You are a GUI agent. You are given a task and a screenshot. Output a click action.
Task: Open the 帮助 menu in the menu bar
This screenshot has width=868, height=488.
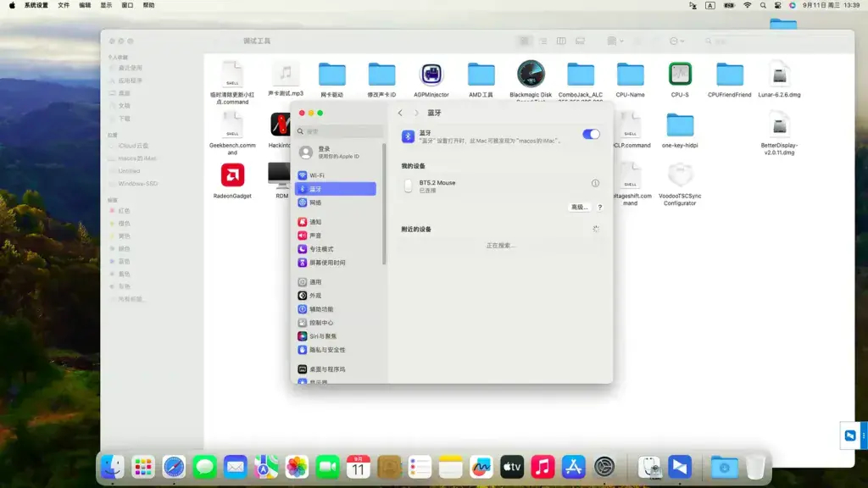pos(148,6)
